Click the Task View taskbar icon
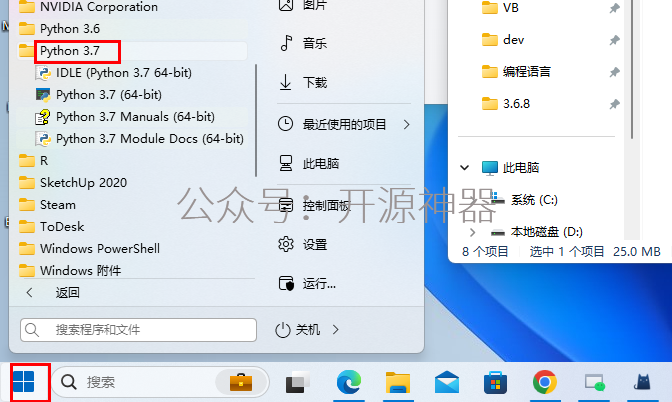The width and height of the screenshot is (672, 402). [x=298, y=382]
